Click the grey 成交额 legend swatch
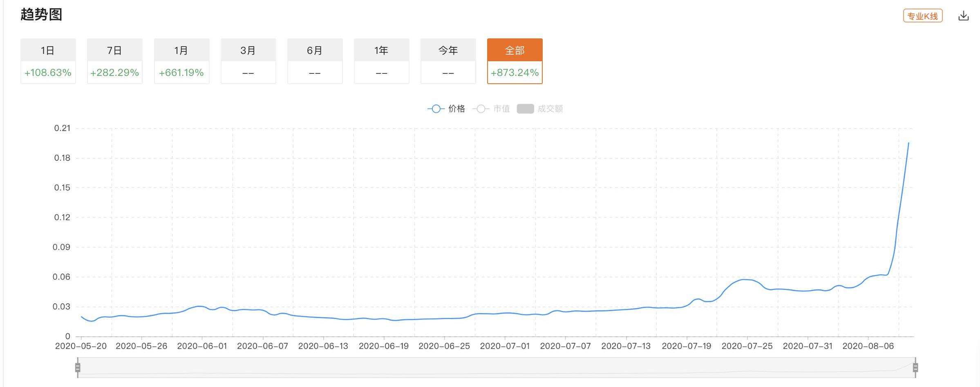The height and width of the screenshot is (387, 980). 525,109
